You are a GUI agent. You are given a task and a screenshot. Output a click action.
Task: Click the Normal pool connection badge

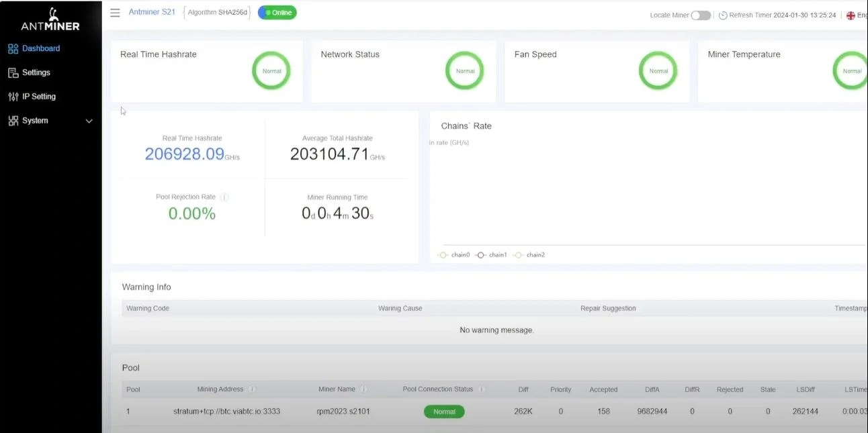point(444,412)
